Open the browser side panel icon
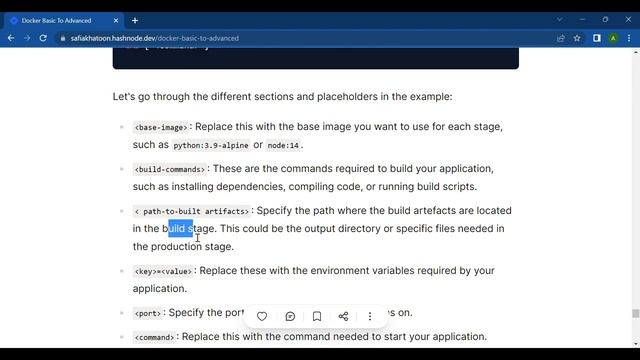640x360 pixels. (x=597, y=38)
